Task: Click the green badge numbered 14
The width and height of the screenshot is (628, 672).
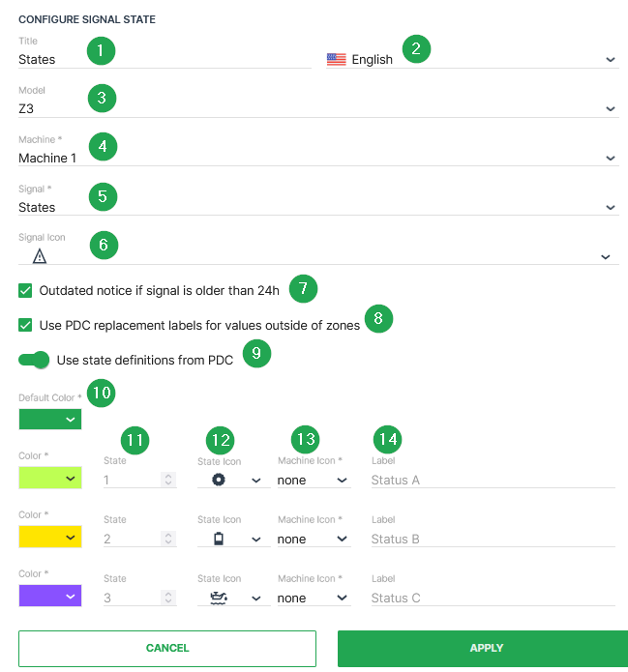Action: pos(388,439)
